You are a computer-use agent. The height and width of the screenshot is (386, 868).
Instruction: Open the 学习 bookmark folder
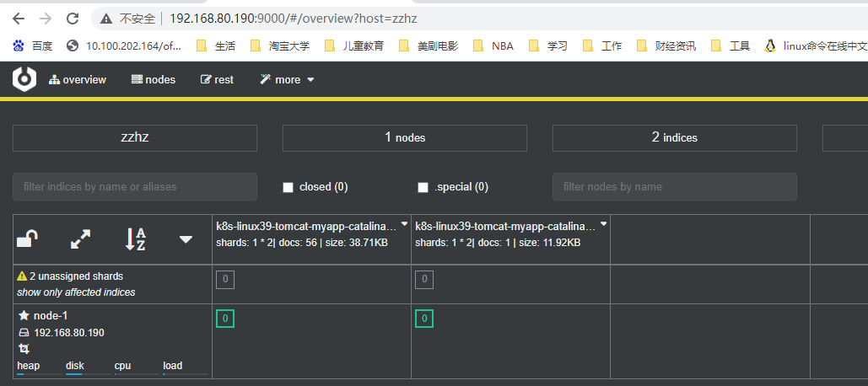(x=548, y=46)
